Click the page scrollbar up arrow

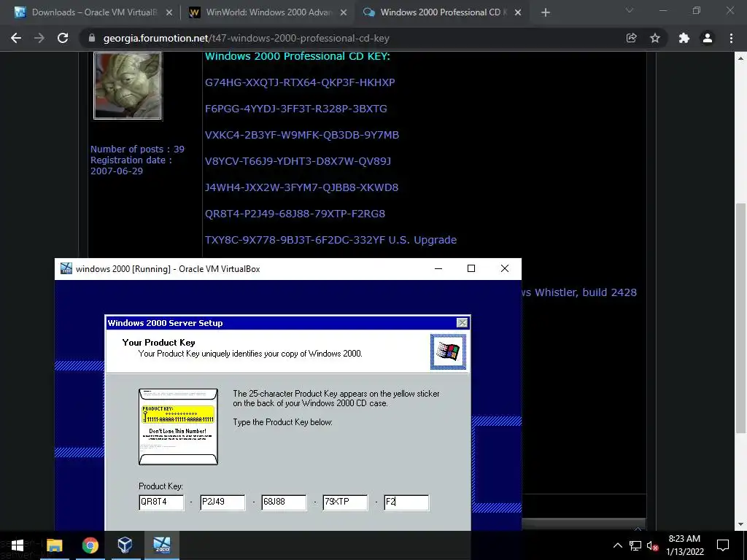(741, 58)
